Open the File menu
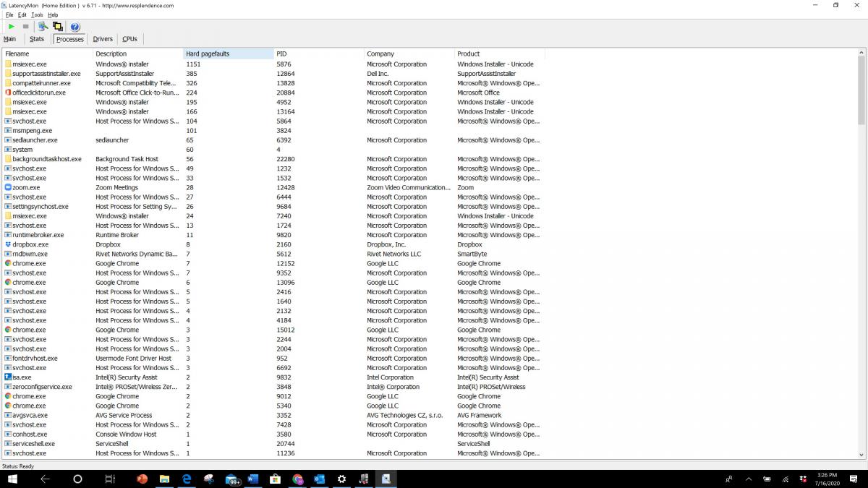Screen dimensions: 868x488 coord(9,14)
